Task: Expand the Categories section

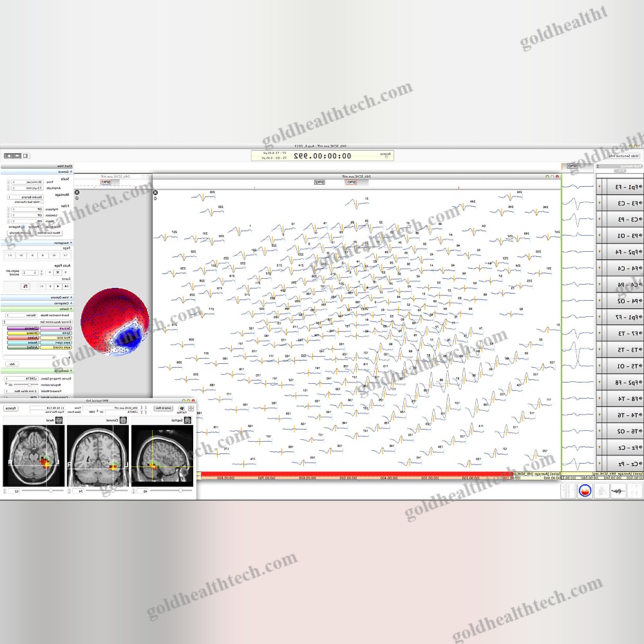Action: [x=71, y=303]
